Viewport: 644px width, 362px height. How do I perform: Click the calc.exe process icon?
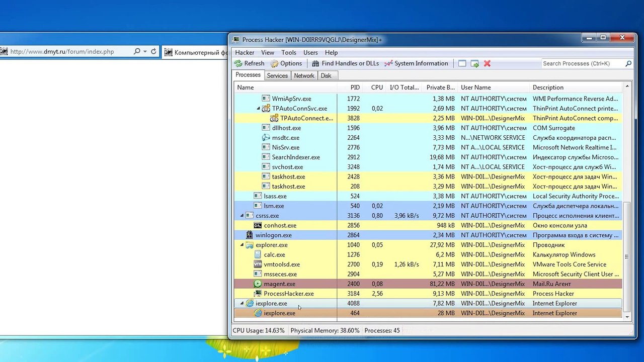pos(258,254)
